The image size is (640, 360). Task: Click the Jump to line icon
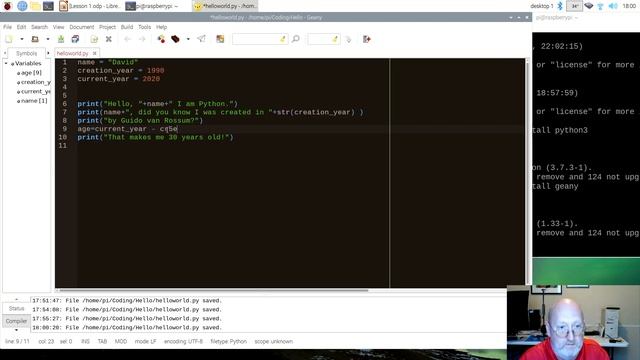pos(348,39)
